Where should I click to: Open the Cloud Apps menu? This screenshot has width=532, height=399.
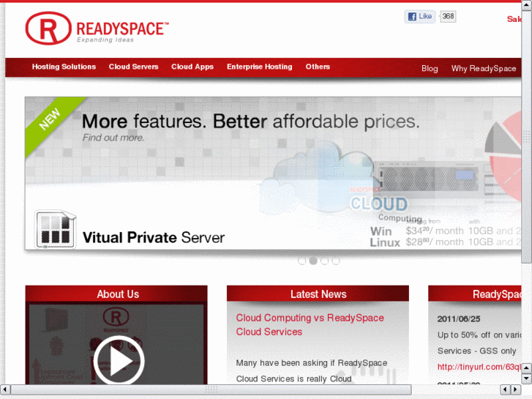192,67
